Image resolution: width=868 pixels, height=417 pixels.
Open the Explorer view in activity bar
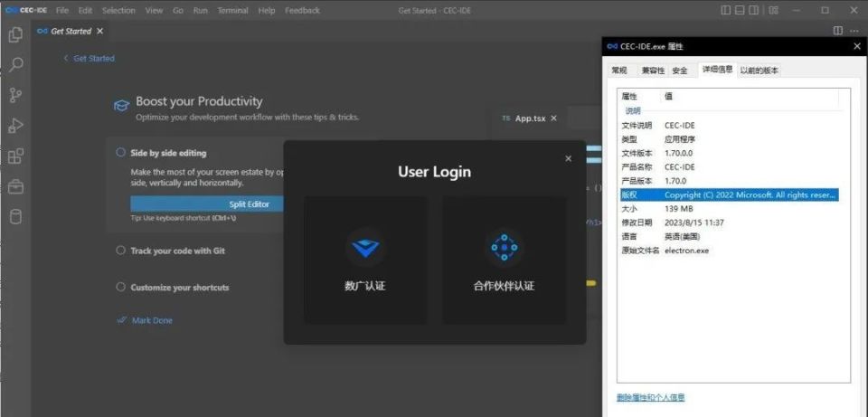[x=15, y=35]
